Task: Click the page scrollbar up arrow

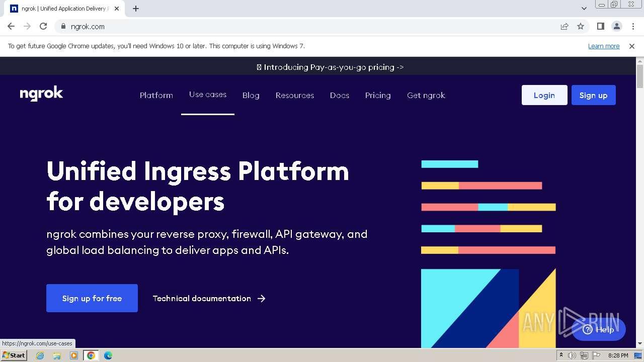Action: click(x=640, y=61)
